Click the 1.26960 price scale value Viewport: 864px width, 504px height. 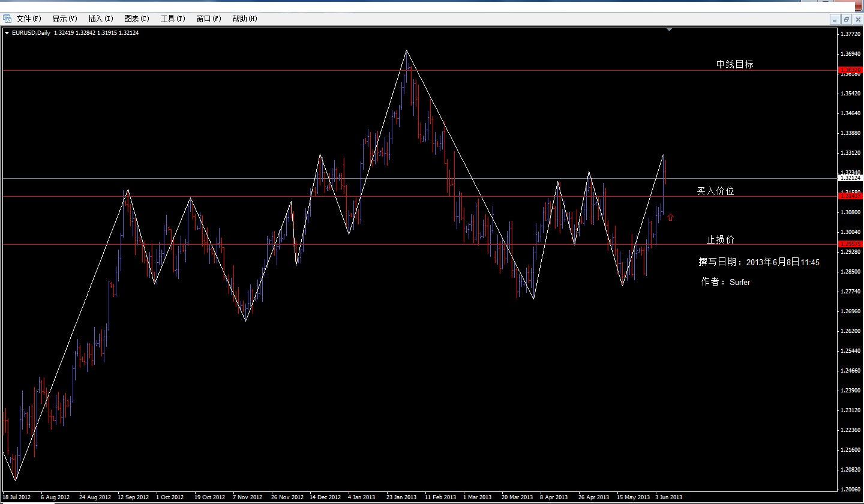coord(851,311)
